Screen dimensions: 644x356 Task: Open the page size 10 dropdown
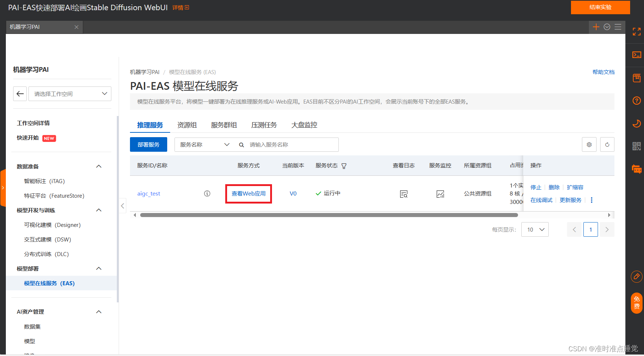coord(535,229)
